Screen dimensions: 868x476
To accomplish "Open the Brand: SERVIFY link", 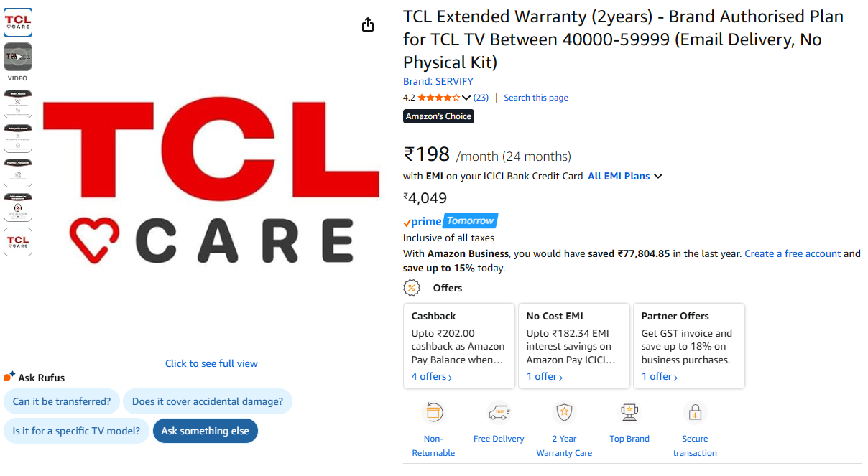I will (438, 81).
